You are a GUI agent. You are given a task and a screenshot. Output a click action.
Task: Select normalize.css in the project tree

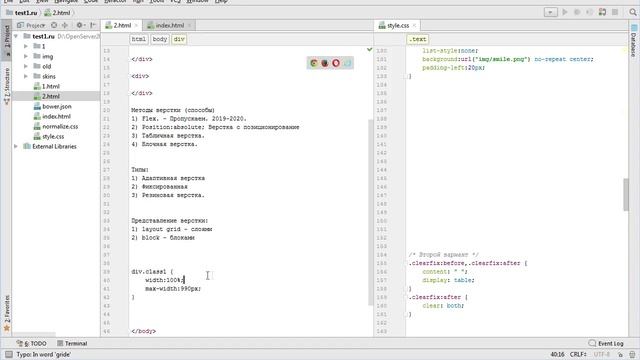pyautogui.click(x=60, y=126)
